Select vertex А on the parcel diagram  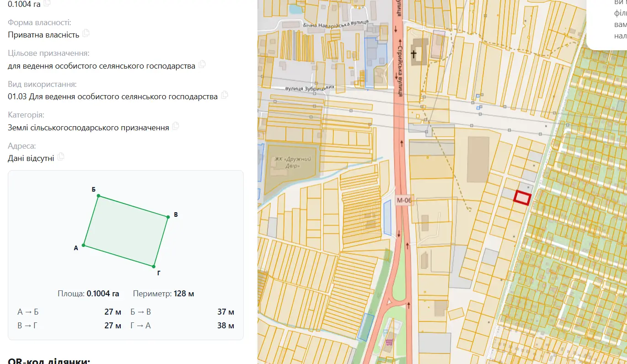click(83, 246)
